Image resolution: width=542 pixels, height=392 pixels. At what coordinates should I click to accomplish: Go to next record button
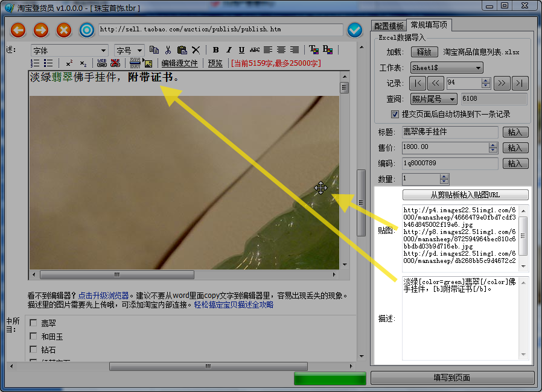502,83
